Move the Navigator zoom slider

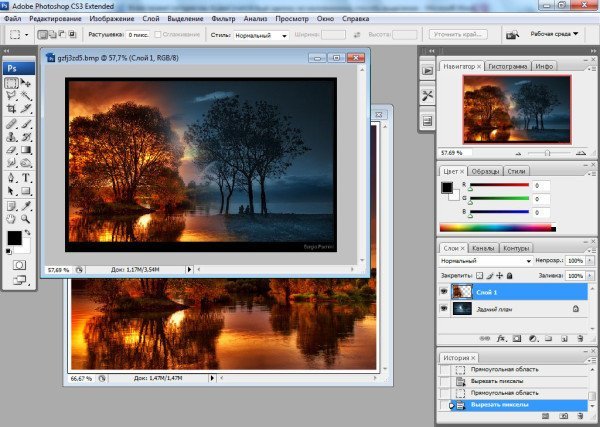pos(547,153)
